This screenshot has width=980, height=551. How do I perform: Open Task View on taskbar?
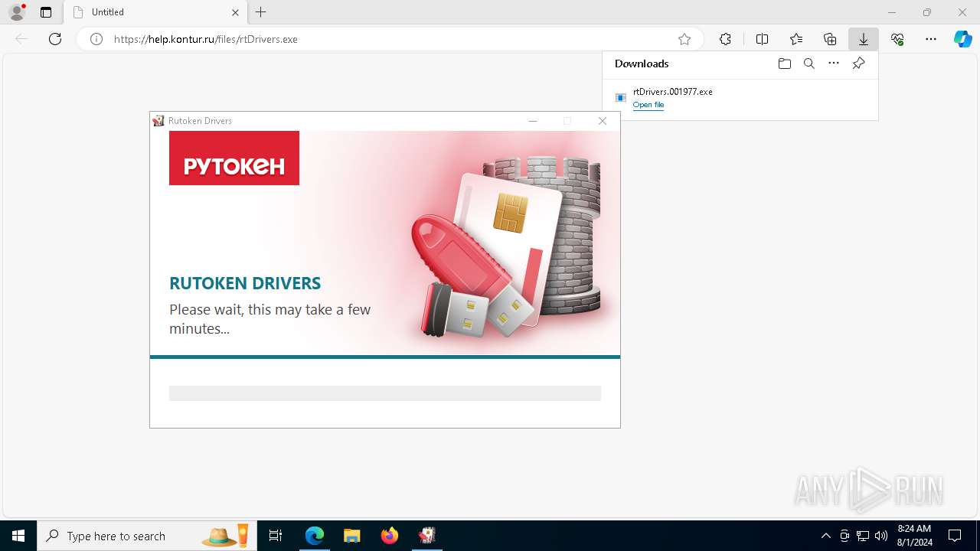276,536
